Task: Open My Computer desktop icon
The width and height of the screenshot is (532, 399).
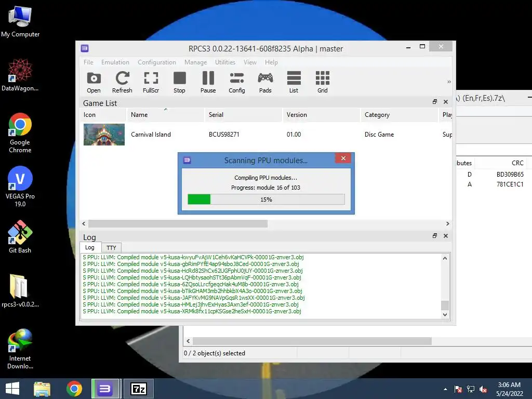Action: coord(20,22)
